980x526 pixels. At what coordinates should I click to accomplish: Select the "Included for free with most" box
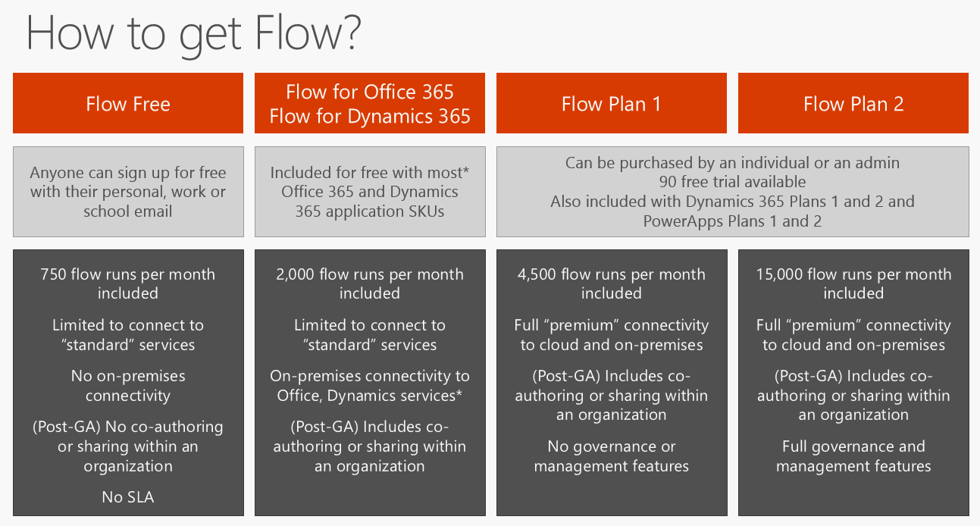coord(370,192)
